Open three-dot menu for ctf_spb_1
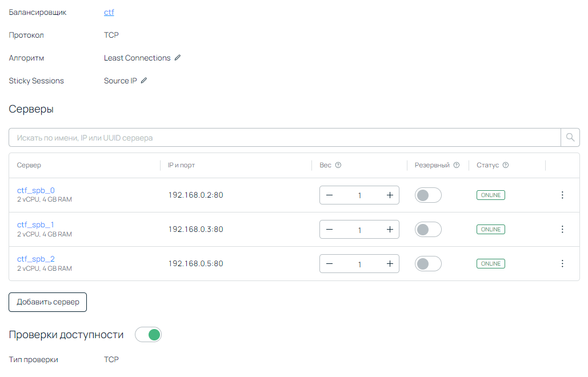This screenshot has width=588, height=377. point(562,230)
